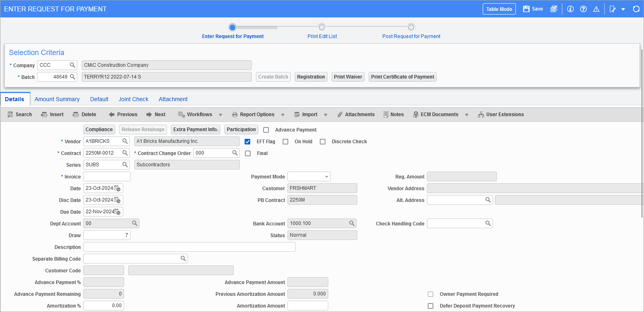
Task: Click the refresh circular arrow icon
Action: tap(636, 9)
